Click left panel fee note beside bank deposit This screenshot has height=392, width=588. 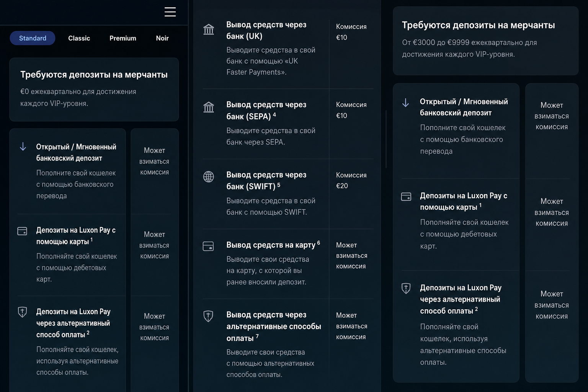(154, 161)
